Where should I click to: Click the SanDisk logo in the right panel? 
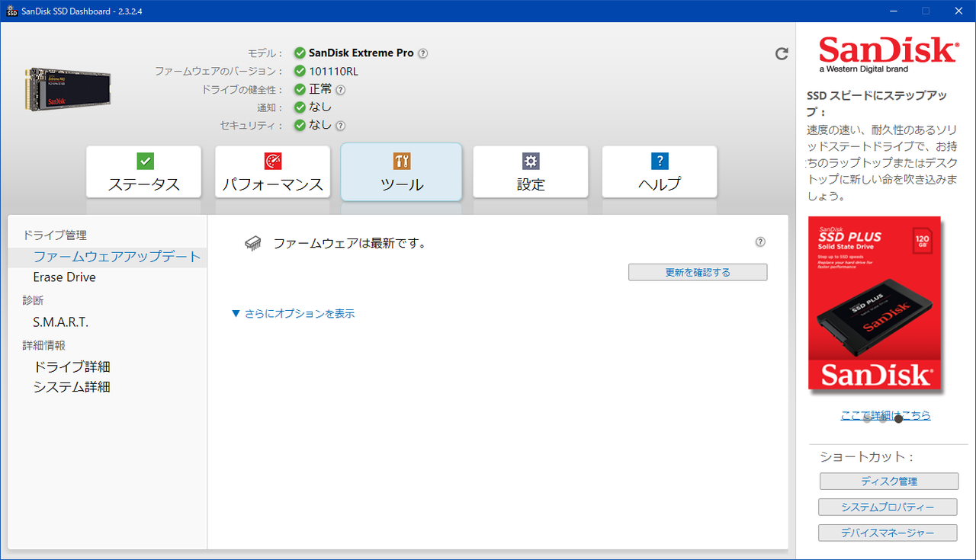pos(888,54)
